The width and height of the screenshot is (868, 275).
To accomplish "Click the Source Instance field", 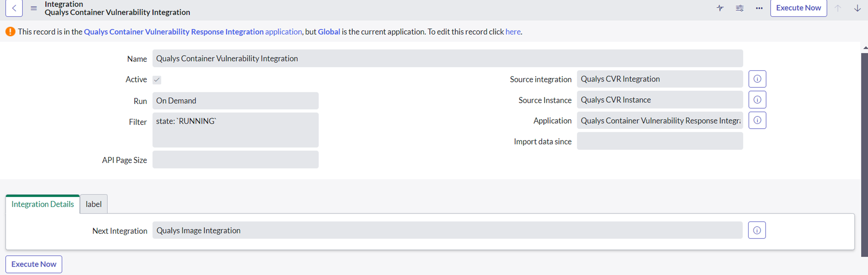I will point(660,100).
